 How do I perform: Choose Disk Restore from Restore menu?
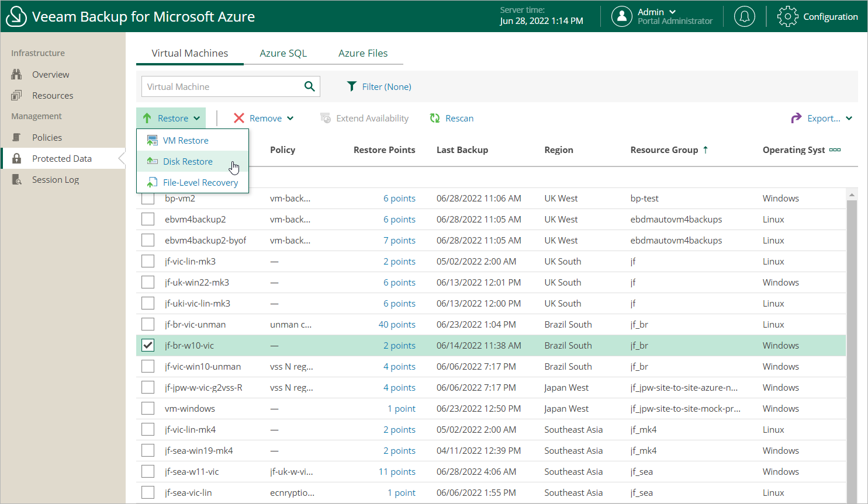[188, 162]
